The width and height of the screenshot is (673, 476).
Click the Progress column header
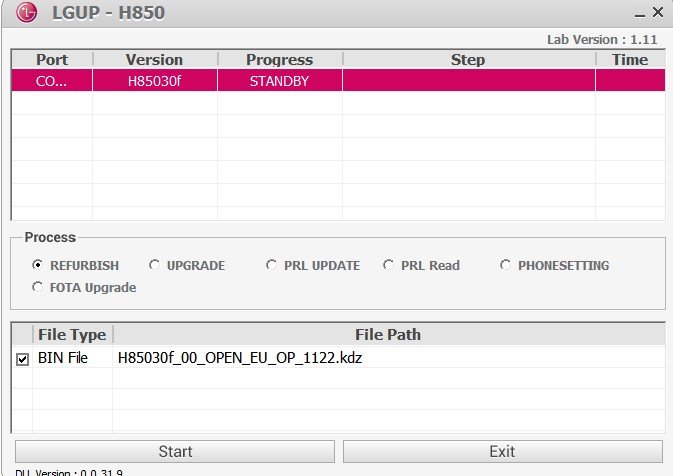[x=279, y=60]
